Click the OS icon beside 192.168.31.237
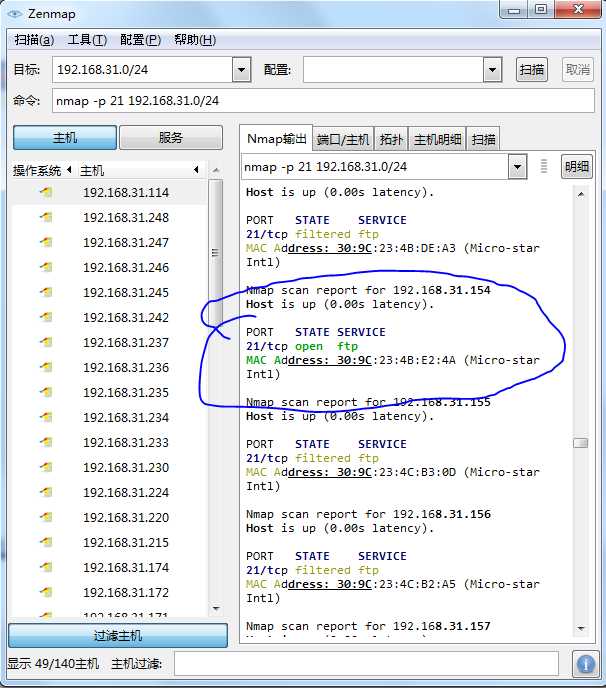 (47, 342)
